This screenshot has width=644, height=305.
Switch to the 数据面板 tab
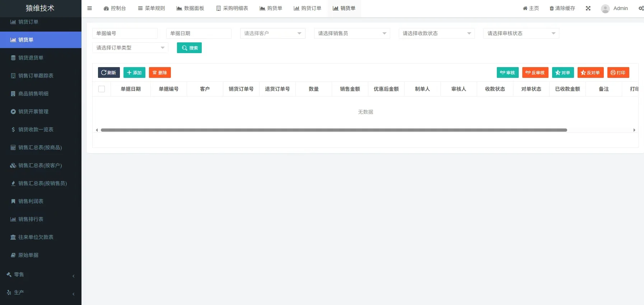point(190,8)
